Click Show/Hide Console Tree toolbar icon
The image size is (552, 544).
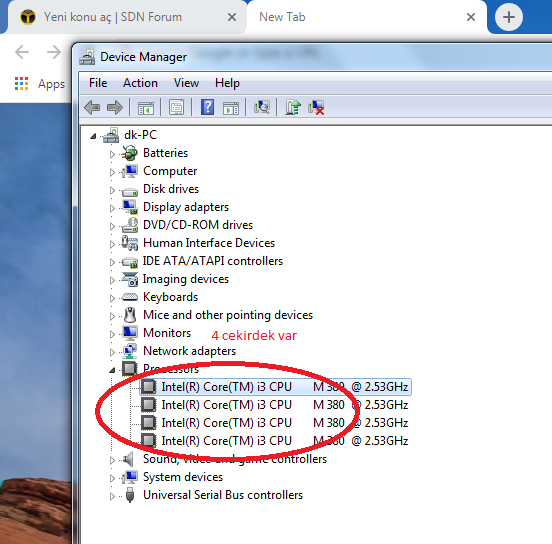[146, 107]
